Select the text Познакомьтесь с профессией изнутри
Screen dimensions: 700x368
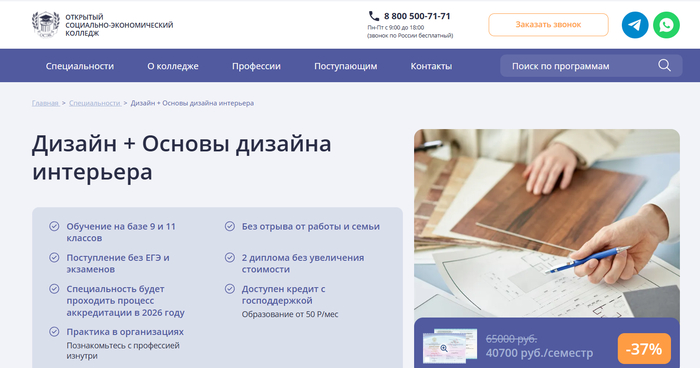coord(123,351)
